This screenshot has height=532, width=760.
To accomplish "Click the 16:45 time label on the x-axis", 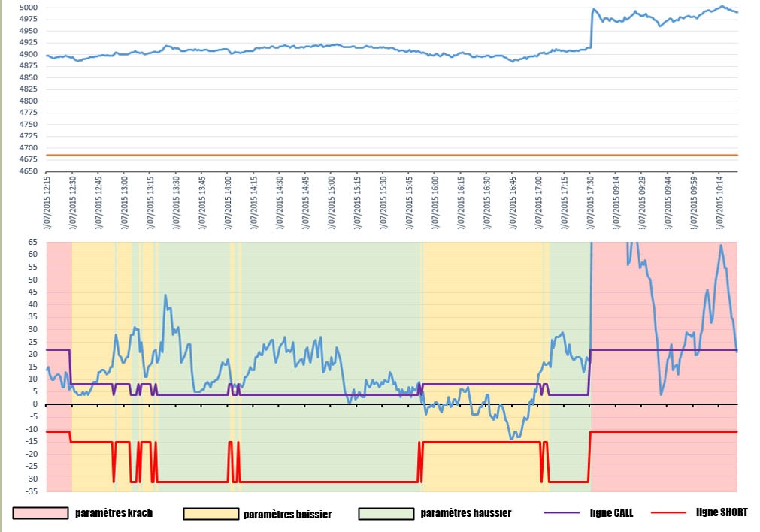I will tap(513, 203).
